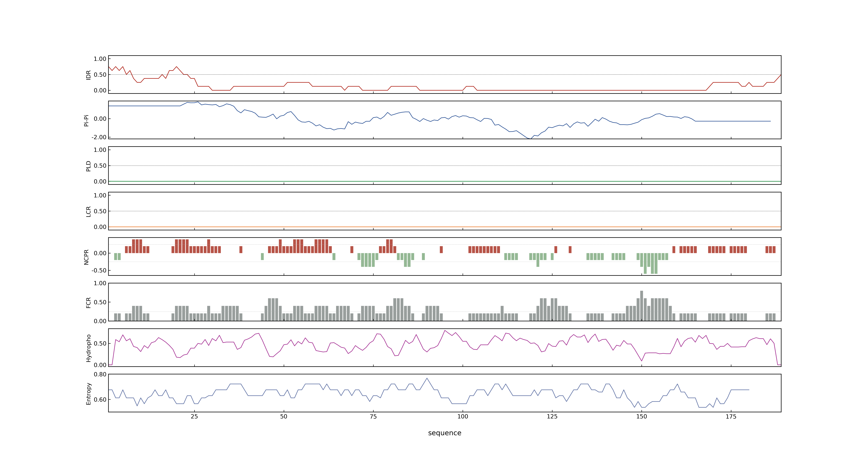Click the 0.50 tick of Hydropho panel

(100, 344)
